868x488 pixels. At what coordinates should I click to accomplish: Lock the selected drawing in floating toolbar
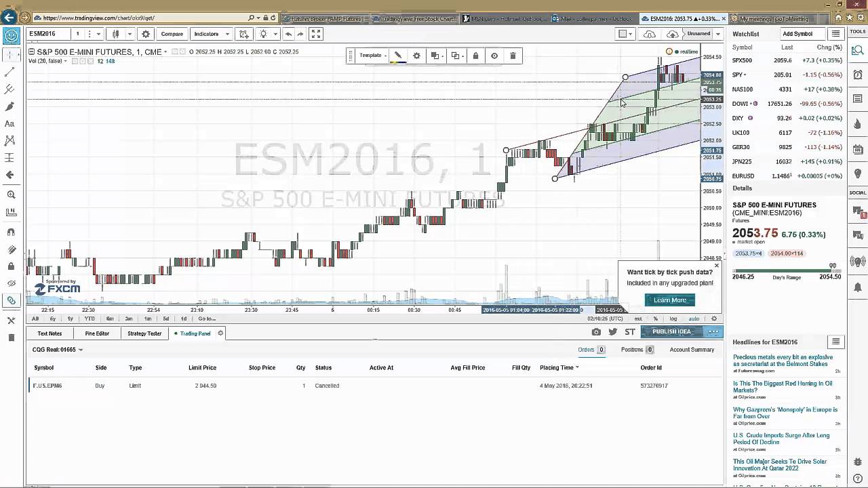475,56
